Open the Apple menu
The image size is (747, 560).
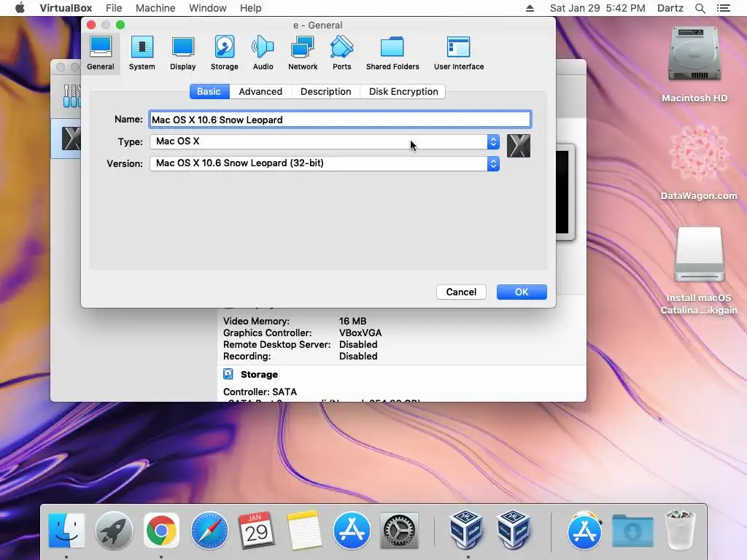tap(20, 8)
